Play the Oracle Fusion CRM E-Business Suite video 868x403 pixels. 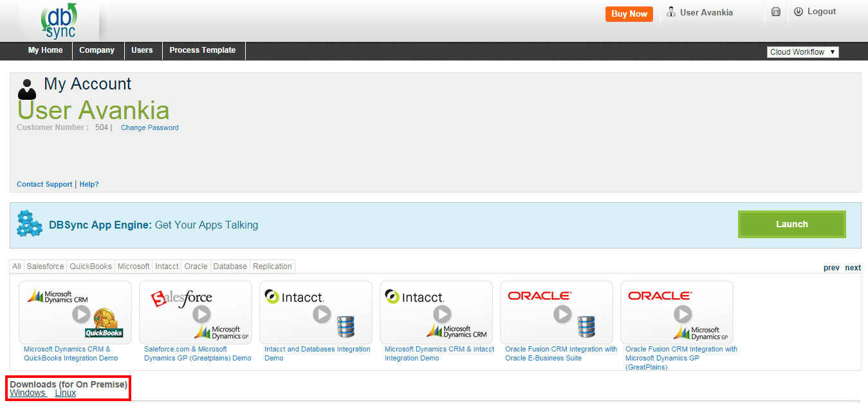click(562, 314)
